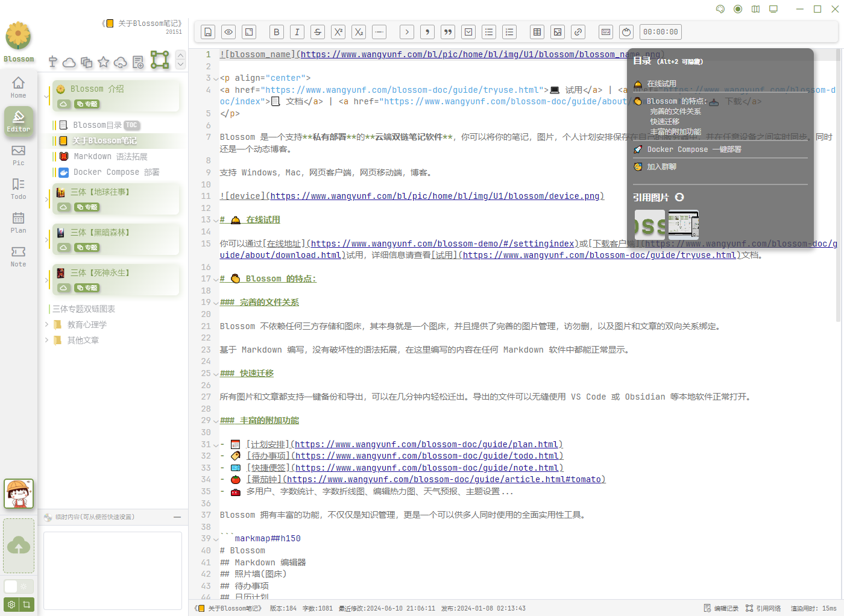Insert task checkbox list icon
The image size is (844, 616).
[468, 32]
